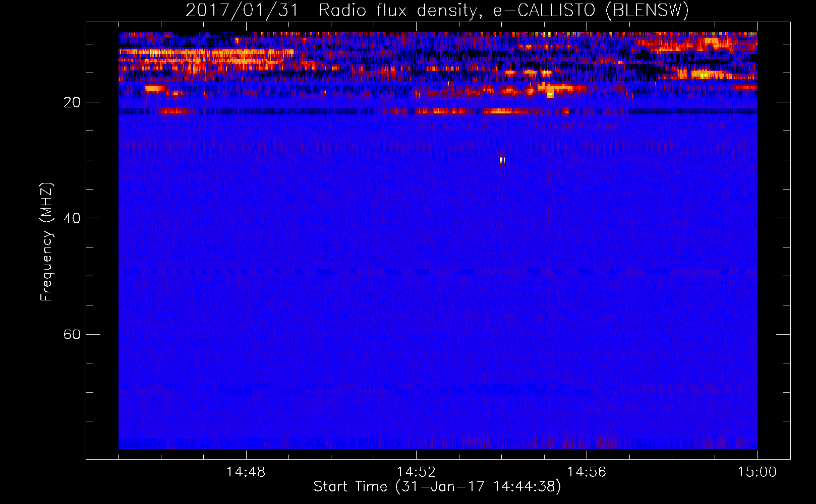This screenshot has width=816, height=504.
Task: Click the 40 frequency tick label
Action: coord(72,218)
